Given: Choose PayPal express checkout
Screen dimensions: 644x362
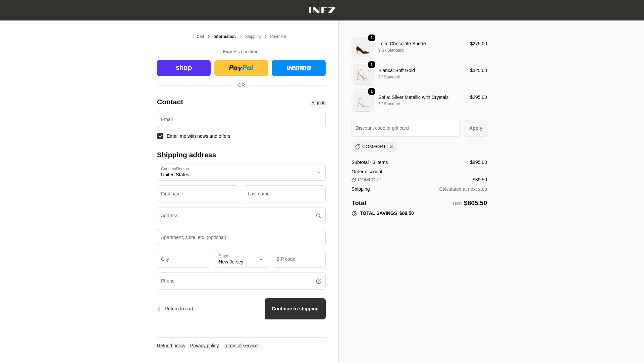Looking at the screenshot, I should coord(241,68).
